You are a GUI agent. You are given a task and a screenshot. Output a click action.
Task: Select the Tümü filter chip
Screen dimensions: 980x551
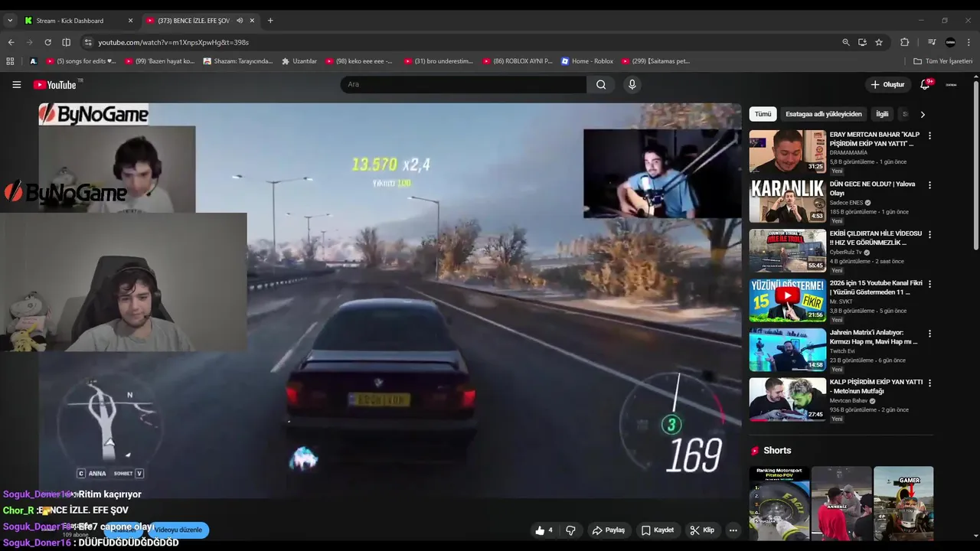click(x=763, y=114)
